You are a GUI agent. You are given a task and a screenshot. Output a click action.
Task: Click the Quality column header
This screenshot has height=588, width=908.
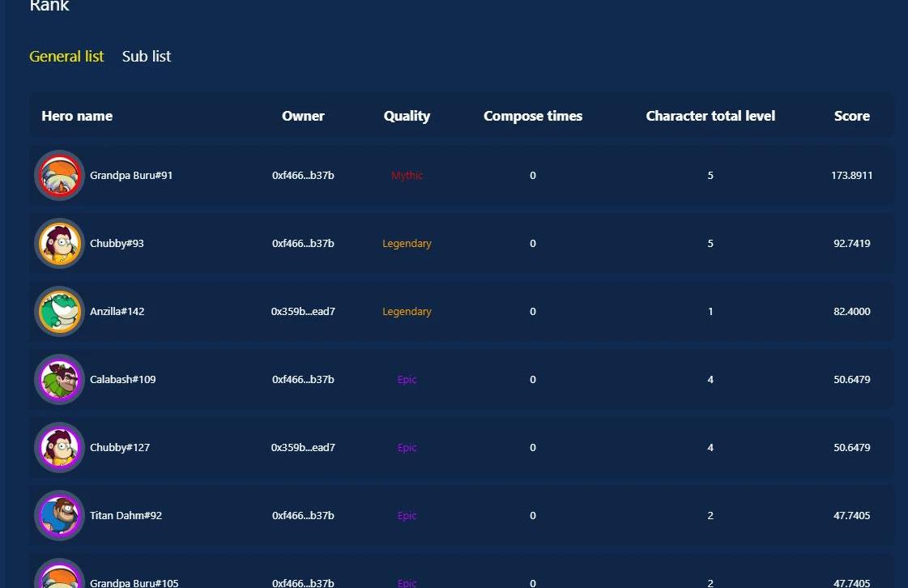[x=407, y=116]
